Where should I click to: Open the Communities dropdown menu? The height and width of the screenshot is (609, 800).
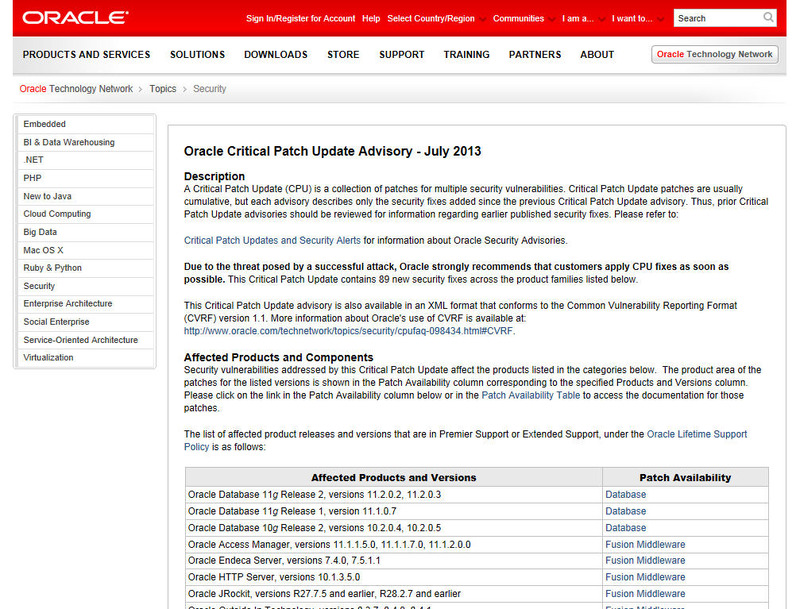pos(525,18)
